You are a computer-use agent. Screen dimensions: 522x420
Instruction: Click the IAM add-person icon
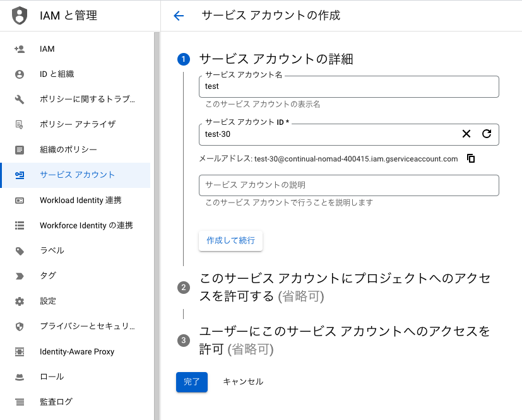(20, 49)
